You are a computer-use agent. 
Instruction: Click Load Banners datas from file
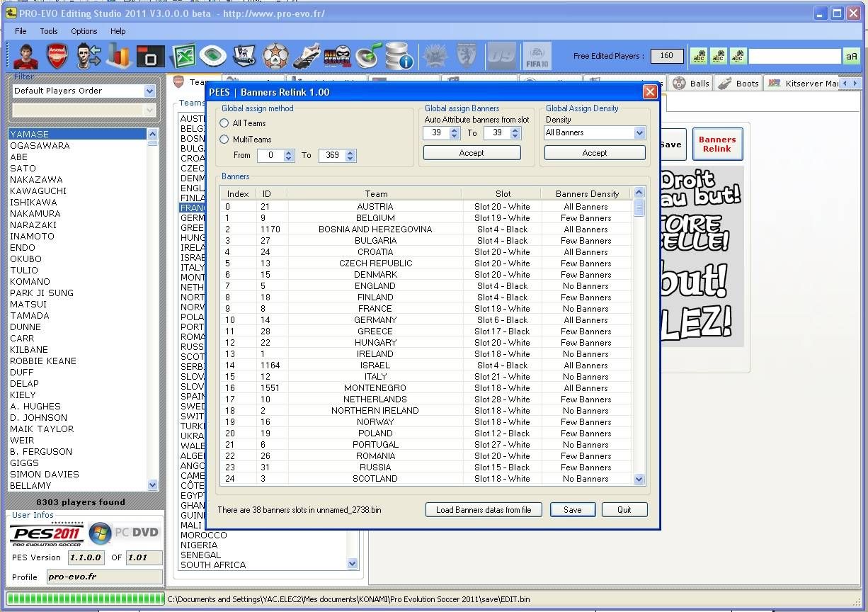tap(484, 510)
